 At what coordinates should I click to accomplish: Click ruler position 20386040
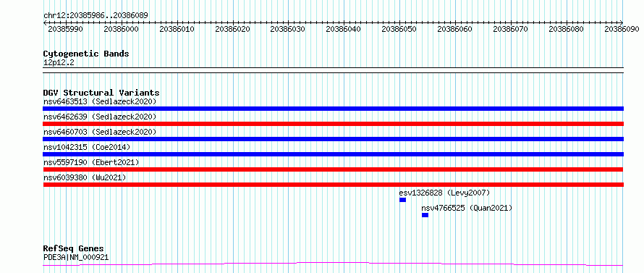coord(344,29)
